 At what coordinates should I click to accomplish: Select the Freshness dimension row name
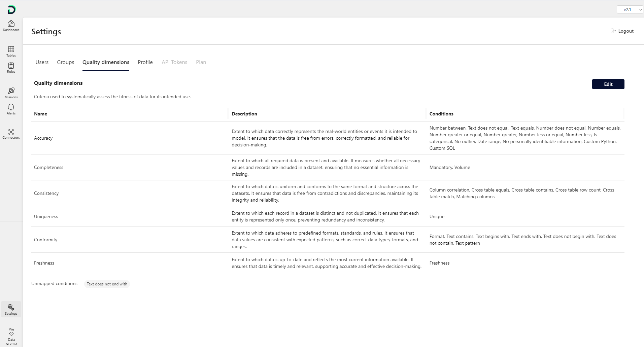pyautogui.click(x=44, y=263)
